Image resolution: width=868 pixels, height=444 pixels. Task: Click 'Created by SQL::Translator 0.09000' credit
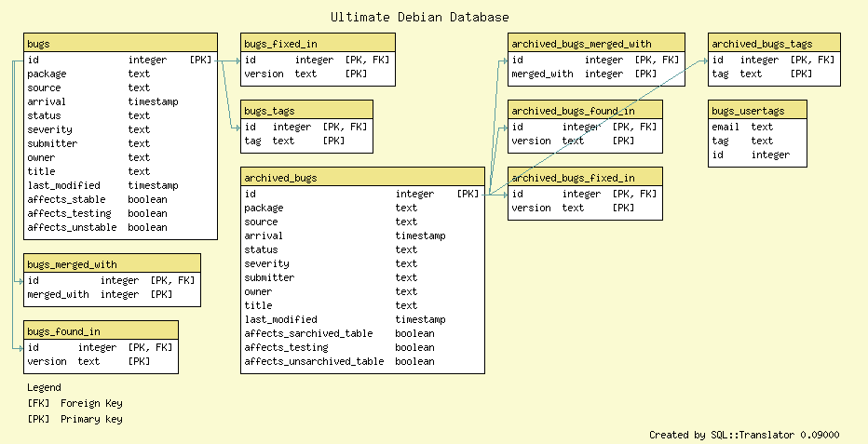[744, 435]
